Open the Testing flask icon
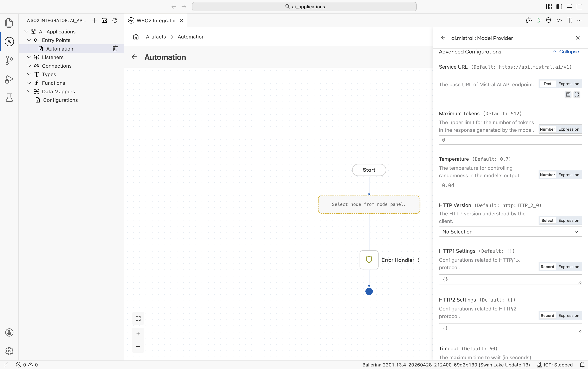This screenshot has width=588, height=369. pyautogui.click(x=9, y=98)
